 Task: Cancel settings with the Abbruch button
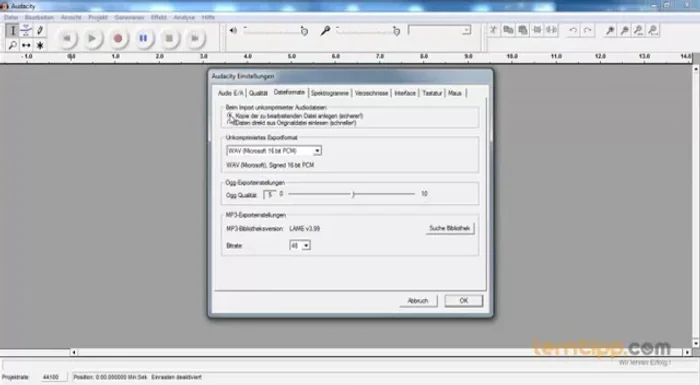(418, 301)
